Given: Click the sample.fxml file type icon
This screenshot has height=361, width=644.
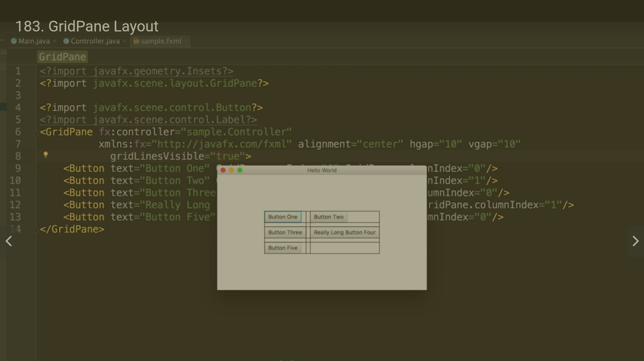Looking at the screenshot, I should (x=136, y=41).
